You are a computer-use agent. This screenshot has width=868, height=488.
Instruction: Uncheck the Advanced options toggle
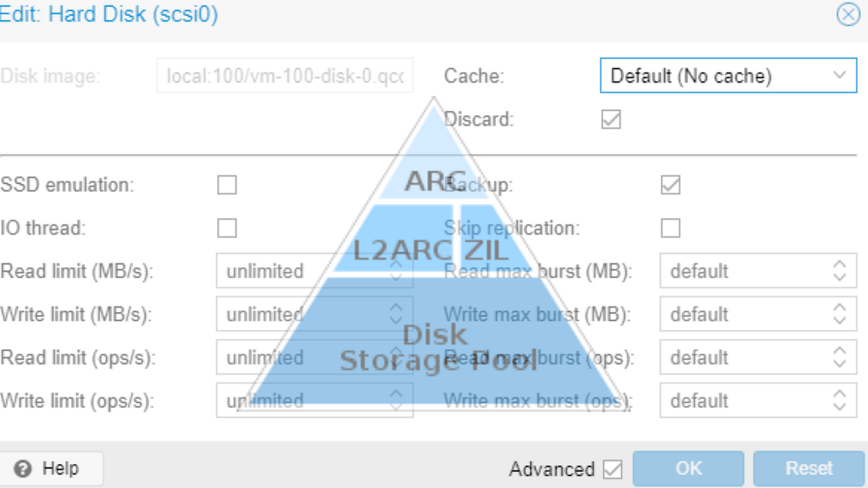tap(613, 469)
